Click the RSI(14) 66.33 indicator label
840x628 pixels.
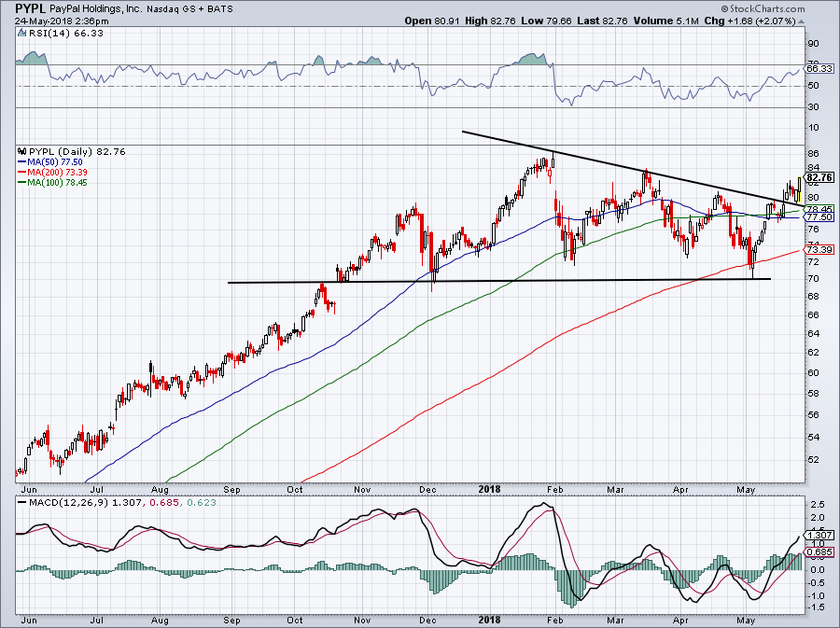[x=65, y=33]
